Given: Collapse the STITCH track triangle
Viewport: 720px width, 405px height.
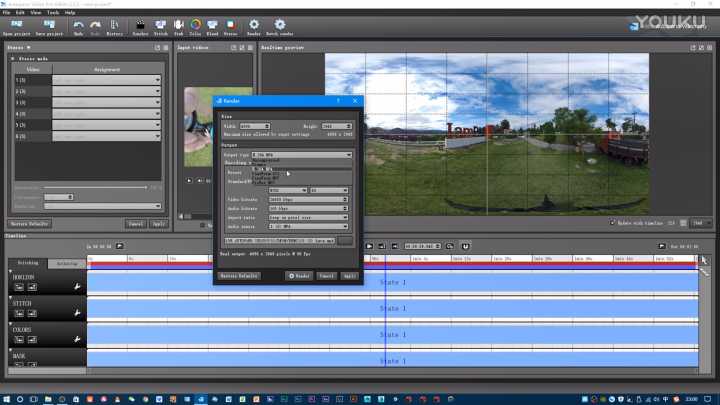Looking at the screenshot, I should (11, 298).
